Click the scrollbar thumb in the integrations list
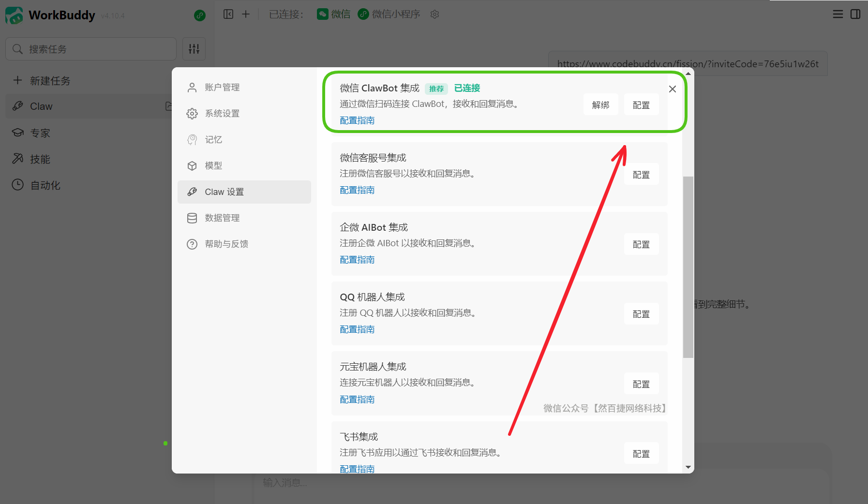 (688, 267)
